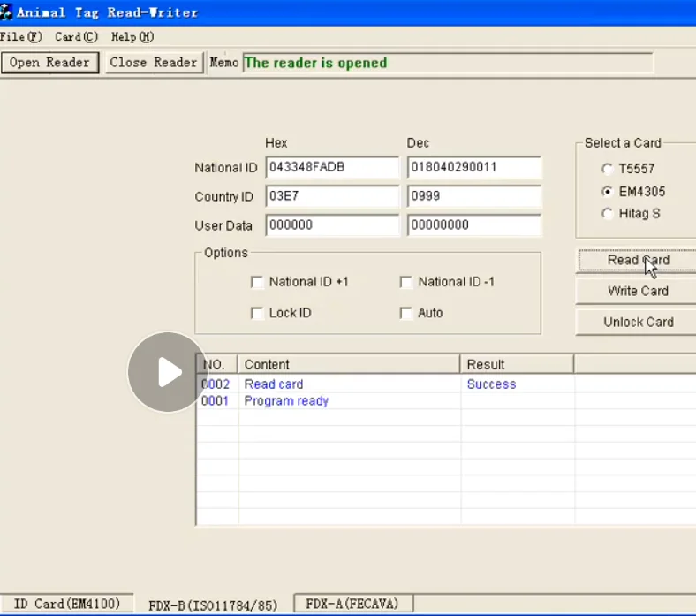Open the Card menu

click(x=76, y=37)
